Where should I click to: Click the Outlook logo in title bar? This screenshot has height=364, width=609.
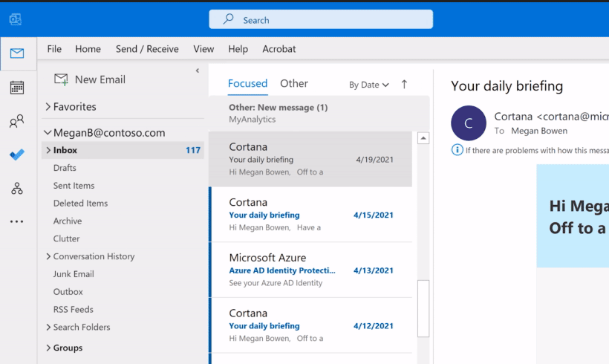15,19
